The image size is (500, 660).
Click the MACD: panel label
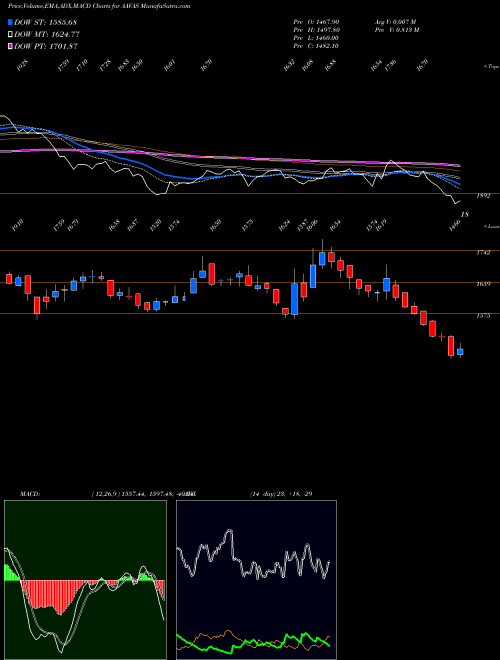point(30,494)
